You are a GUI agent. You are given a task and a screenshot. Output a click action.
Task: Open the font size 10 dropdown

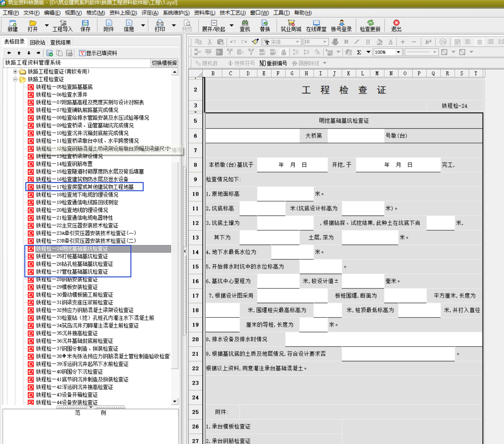pos(325,42)
